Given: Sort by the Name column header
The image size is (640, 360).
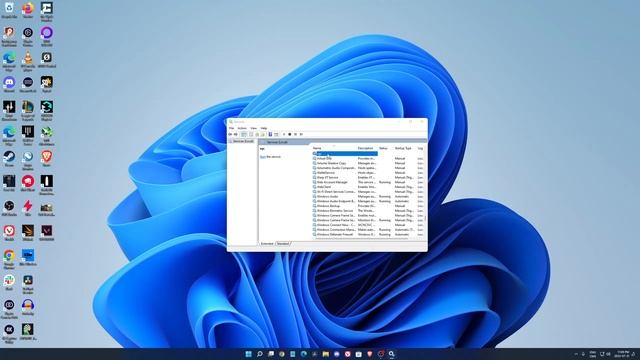Looking at the screenshot, I should pyautogui.click(x=317, y=148).
